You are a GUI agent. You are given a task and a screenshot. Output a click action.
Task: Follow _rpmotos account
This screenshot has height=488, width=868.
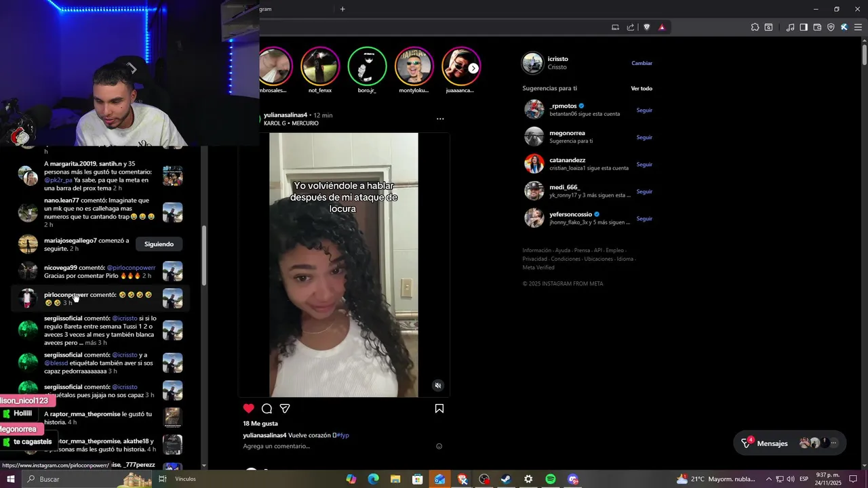click(644, 110)
